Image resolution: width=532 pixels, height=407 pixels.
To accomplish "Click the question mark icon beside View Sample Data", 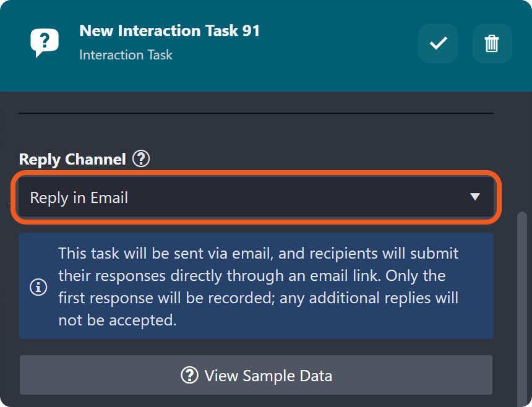I will point(189,375).
